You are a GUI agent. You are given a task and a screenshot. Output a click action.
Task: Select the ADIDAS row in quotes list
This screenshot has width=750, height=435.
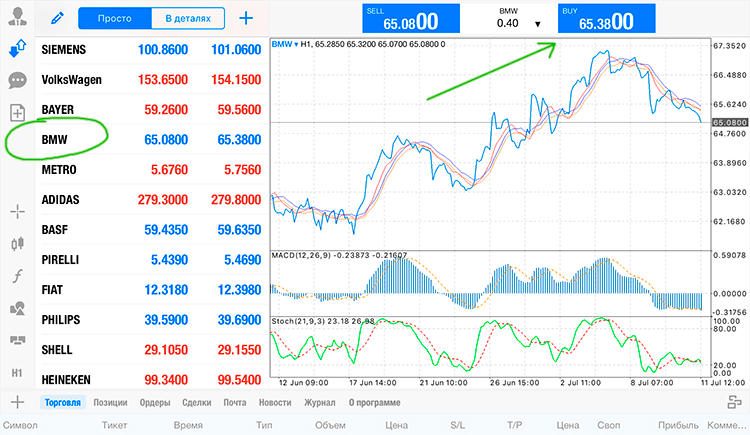pos(152,200)
